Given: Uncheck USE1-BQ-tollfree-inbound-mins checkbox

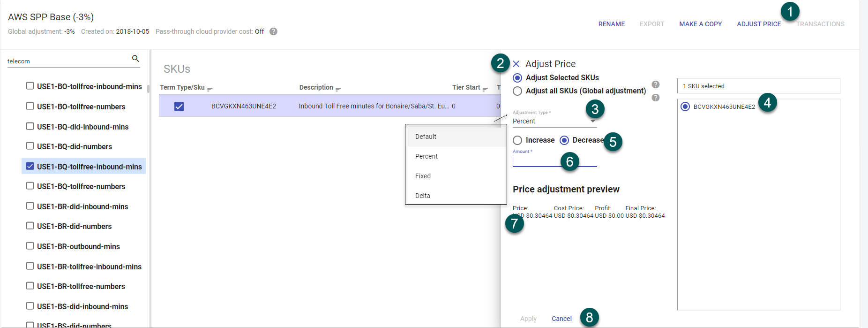Looking at the screenshot, I should click(x=30, y=166).
